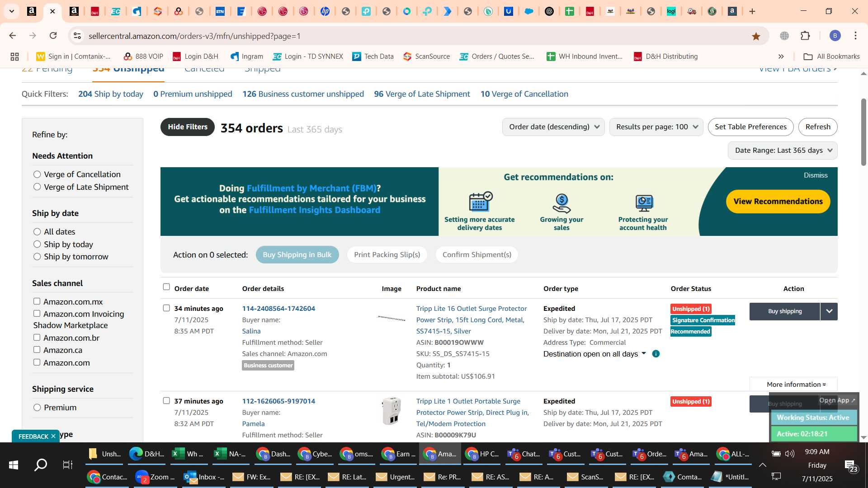The image size is (868, 488).
Task: Click Hide Filters button
Action: click(x=188, y=127)
